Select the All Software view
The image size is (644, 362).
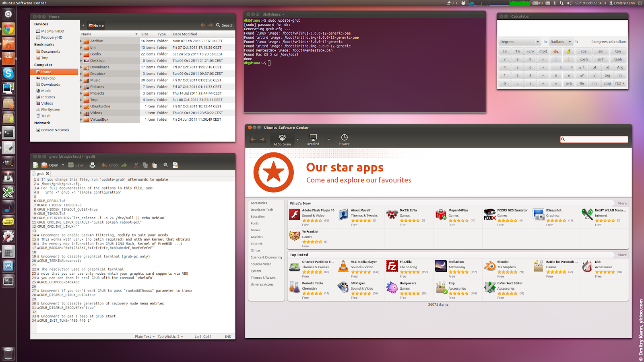click(x=282, y=140)
